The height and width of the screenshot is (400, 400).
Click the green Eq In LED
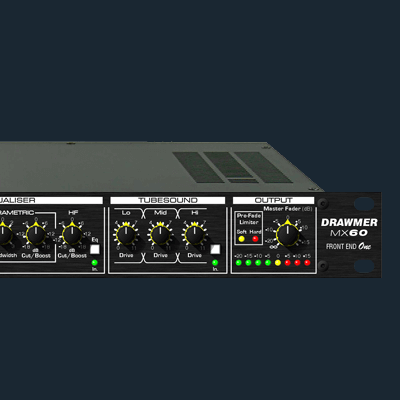tap(95, 263)
